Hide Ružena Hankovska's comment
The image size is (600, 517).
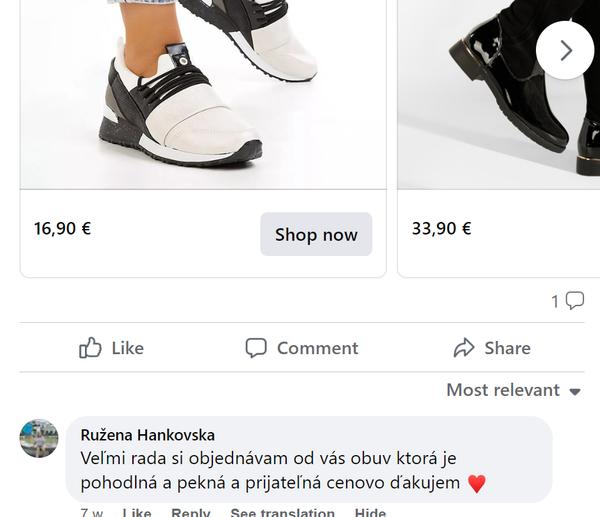click(370, 512)
